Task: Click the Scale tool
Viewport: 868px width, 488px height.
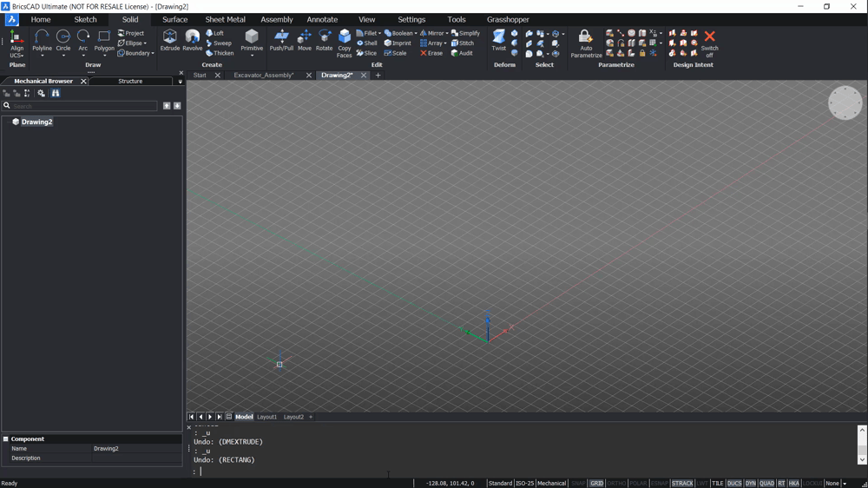Action: (395, 53)
